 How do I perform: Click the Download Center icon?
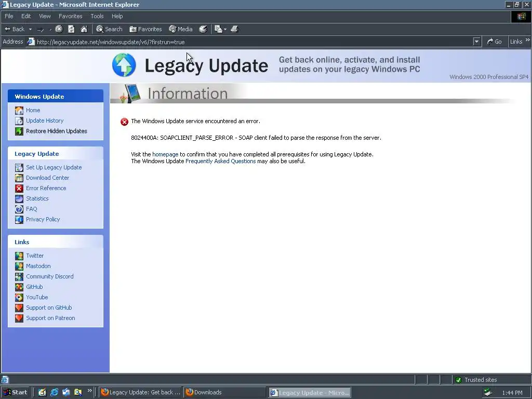tap(19, 178)
